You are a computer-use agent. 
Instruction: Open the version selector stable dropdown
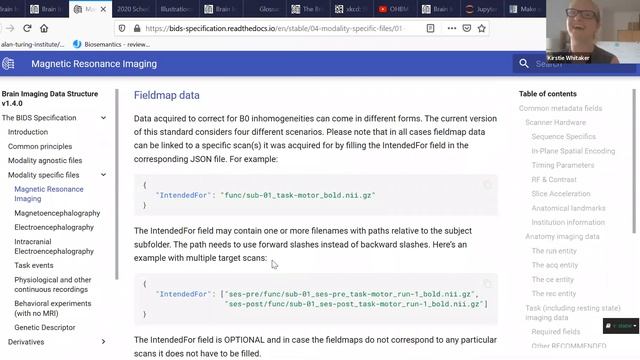[621, 326]
